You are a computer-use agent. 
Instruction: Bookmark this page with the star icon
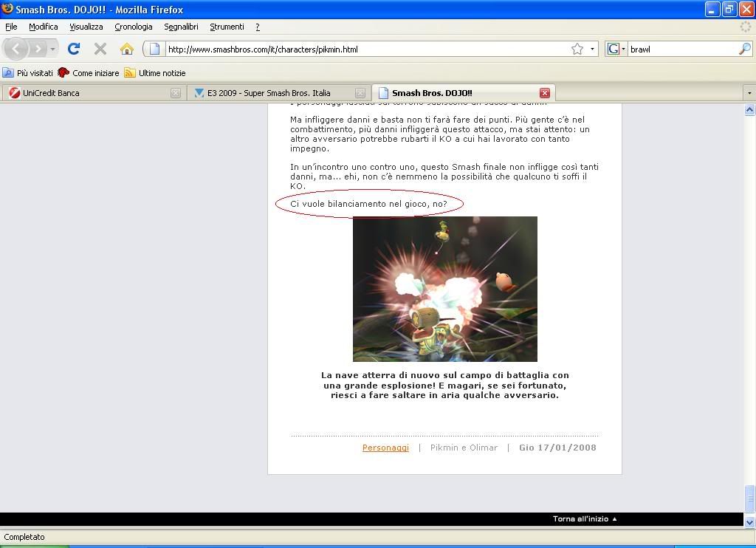point(577,49)
